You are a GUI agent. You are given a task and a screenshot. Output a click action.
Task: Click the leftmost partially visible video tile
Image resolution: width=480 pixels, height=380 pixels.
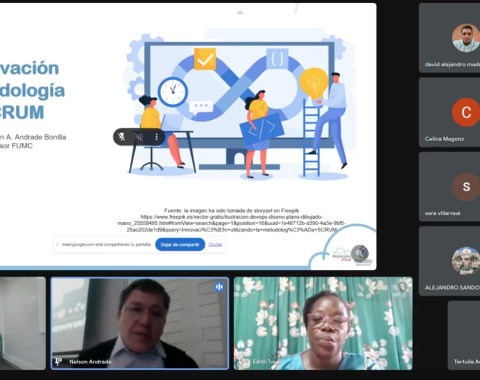point(23,323)
